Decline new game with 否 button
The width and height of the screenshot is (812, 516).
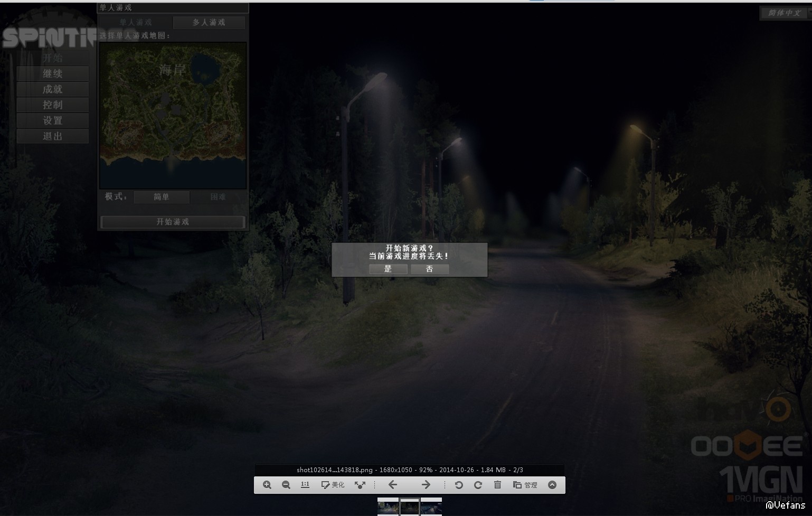pyautogui.click(x=430, y=269)
